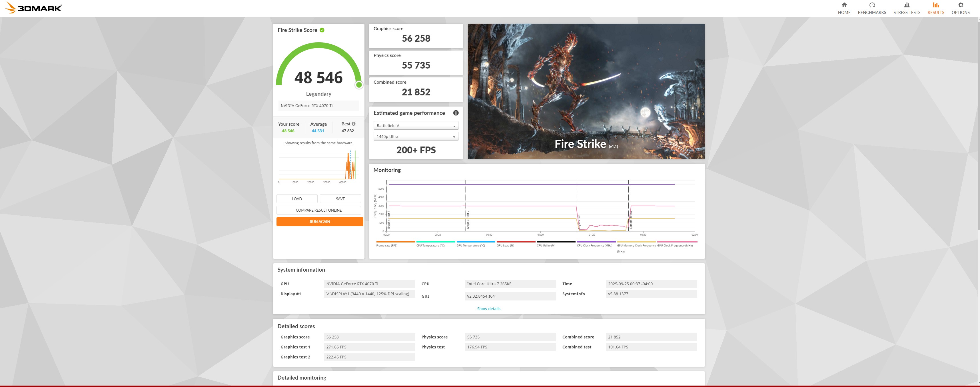
Task: Click the info icon beside Best score
Action: 354,124
